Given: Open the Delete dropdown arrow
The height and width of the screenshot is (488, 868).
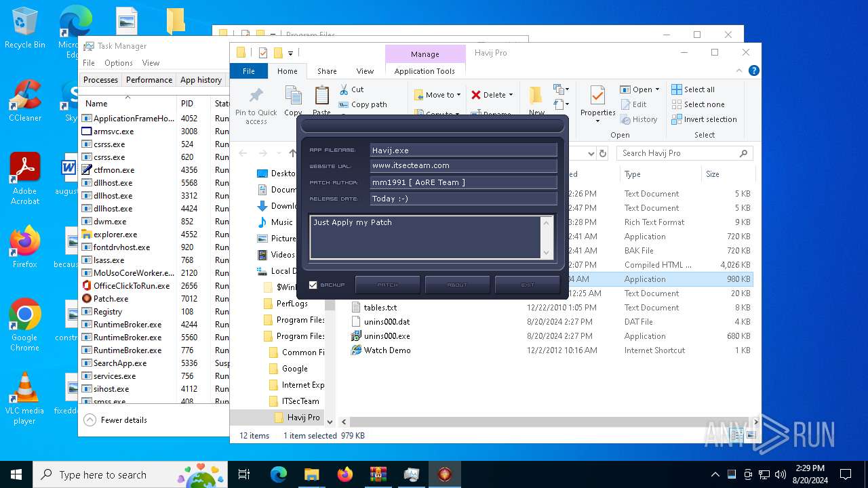Looking at the screenshot, I should tap(511, 95).
